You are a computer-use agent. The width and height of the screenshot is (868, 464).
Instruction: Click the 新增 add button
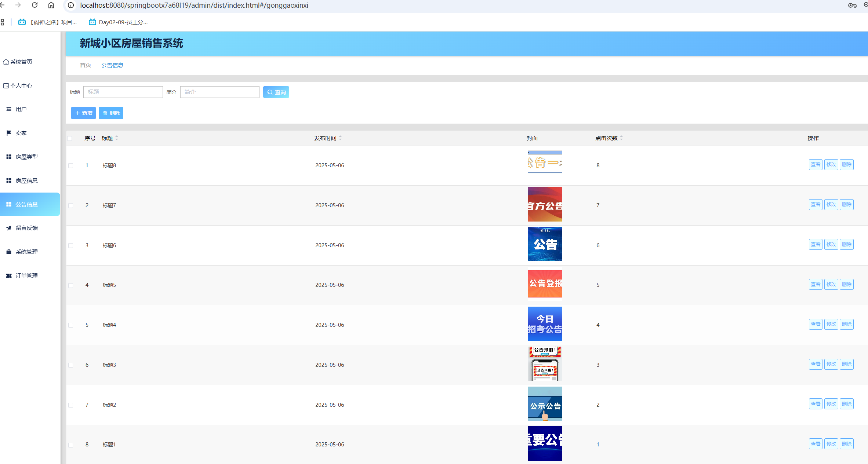(x=83, y=113)
